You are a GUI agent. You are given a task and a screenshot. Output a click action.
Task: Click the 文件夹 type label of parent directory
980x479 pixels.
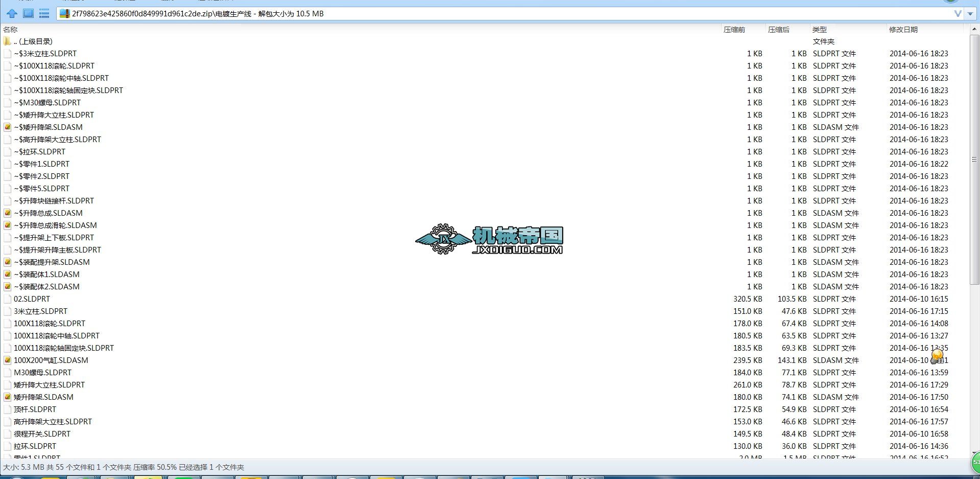(x=824, y=41)
